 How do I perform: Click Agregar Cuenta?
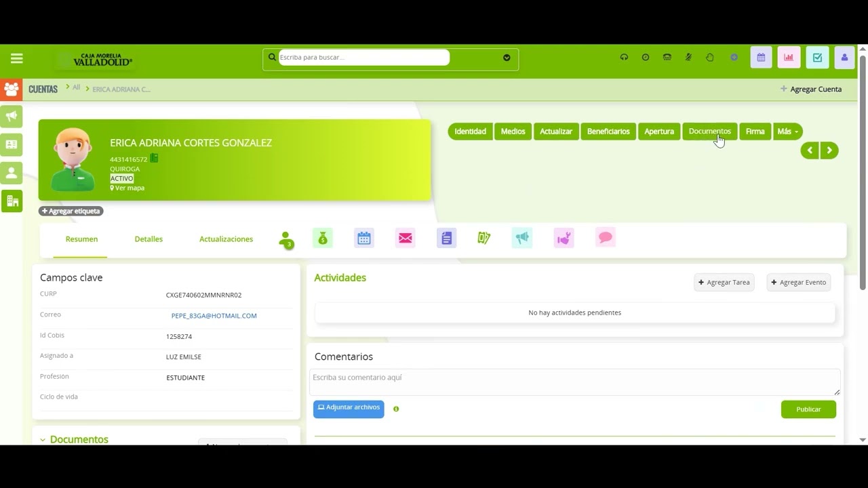pos(811,89)
